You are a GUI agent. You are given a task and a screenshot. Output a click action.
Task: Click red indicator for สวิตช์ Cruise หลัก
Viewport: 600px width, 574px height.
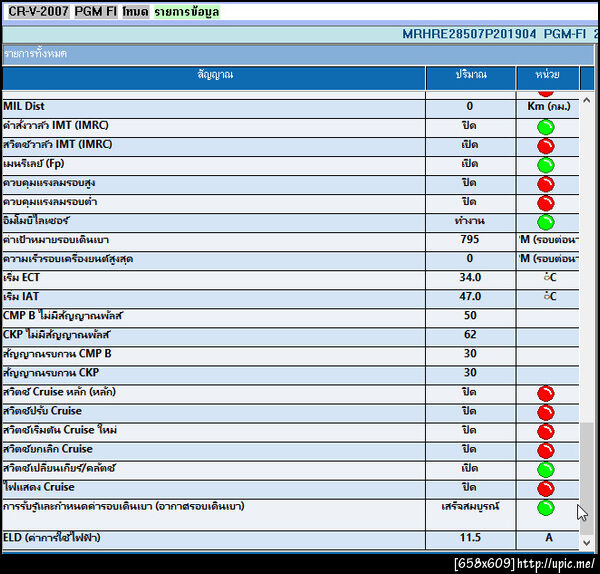pos(546,393)
